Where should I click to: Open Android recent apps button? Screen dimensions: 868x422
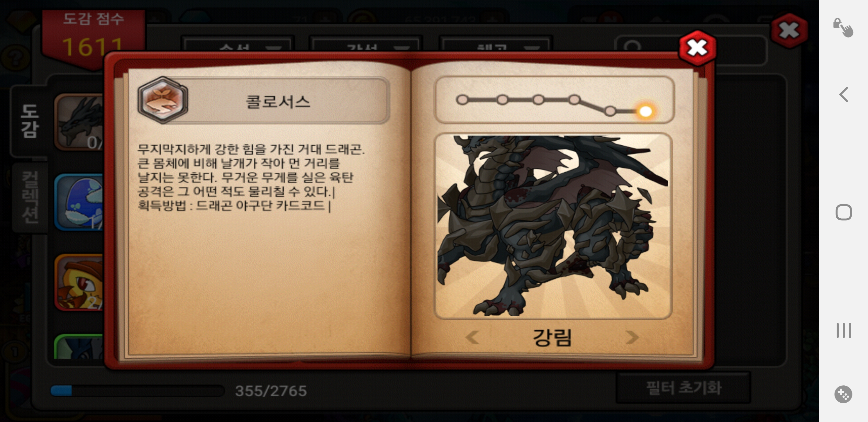click(844, 330)
